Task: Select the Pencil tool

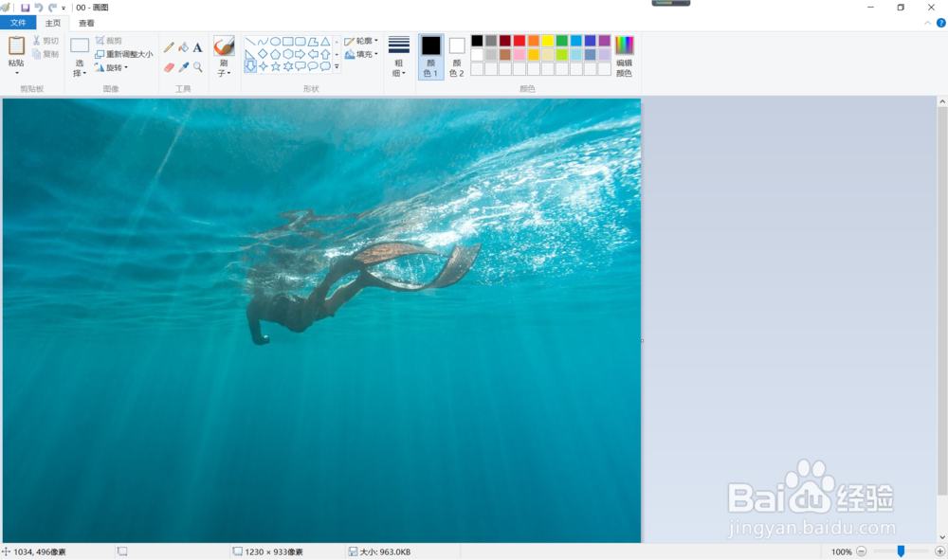Action: [x=170, y=47]
